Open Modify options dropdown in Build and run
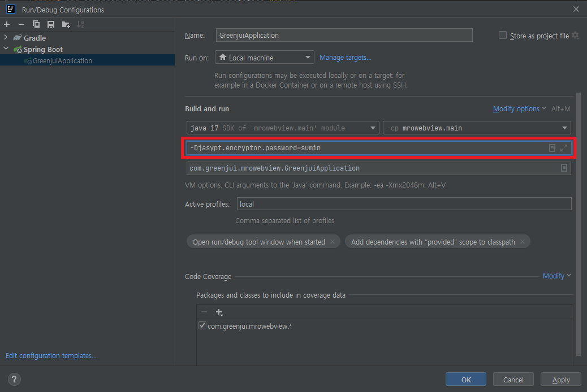The height and width of the screenshot is (392, 587). (x=519, y=108)
